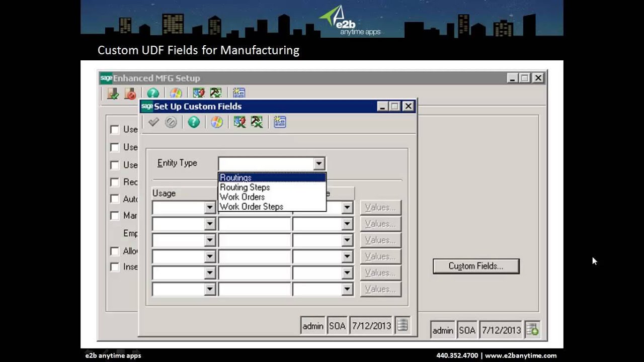The height and width of the screenshot is (362, 644).
Task: Open the type dropdown beside last row Values button
Action: (x=347, y=289)
